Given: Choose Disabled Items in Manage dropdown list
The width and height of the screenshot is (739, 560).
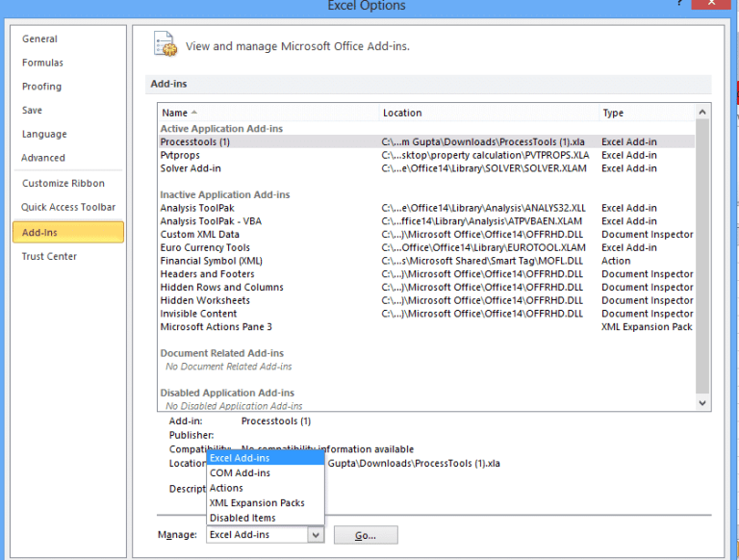Looking at the screenshot, I should coord(266,518).
